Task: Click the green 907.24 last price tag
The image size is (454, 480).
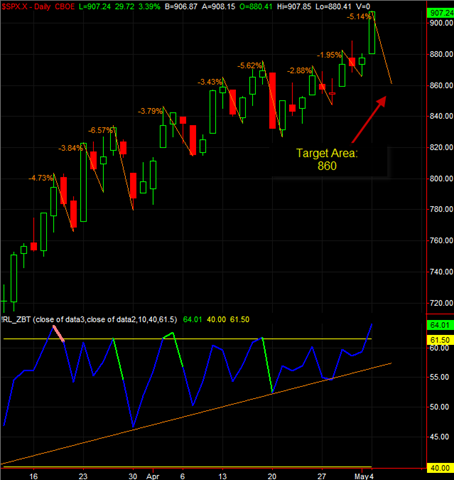Action: click(440, 13)
